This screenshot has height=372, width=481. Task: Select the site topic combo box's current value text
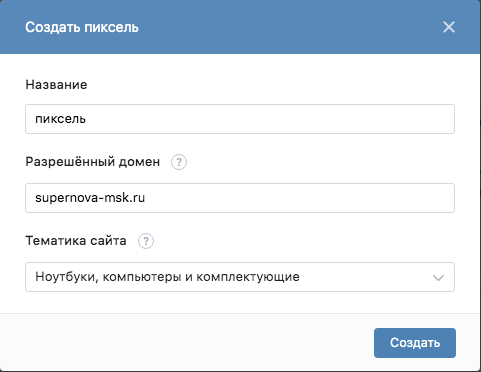coord(167,277)
